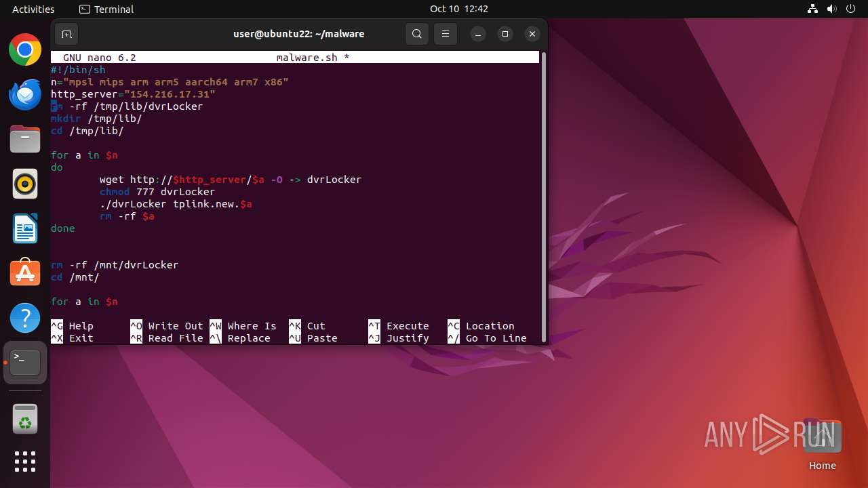Click the mkdir /tmp/lib/ line
This screenshot has width=868, height=488.
click(x=96, y=119)
